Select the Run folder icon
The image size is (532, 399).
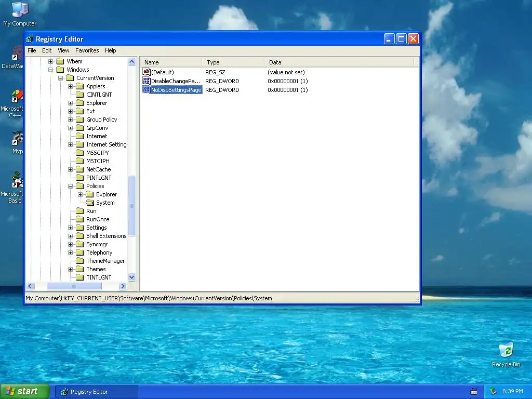point(79,211)
